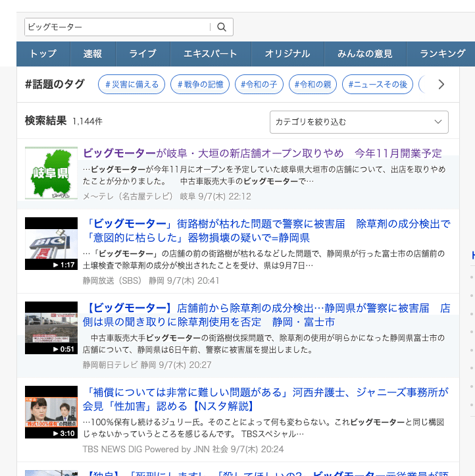Play the 1:17 BIG sign video thumbnail
The width and height of the screenshot is (475, 476).
tap(51, 244)
